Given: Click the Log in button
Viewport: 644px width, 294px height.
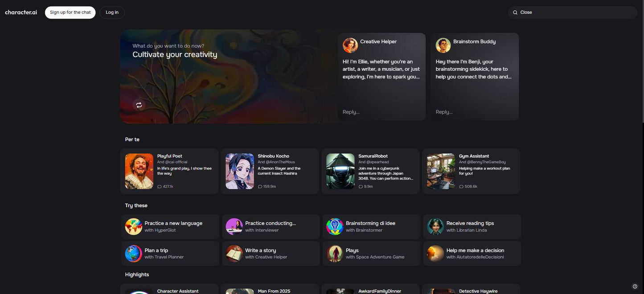Looking at the screenshot, I should 112,12.
